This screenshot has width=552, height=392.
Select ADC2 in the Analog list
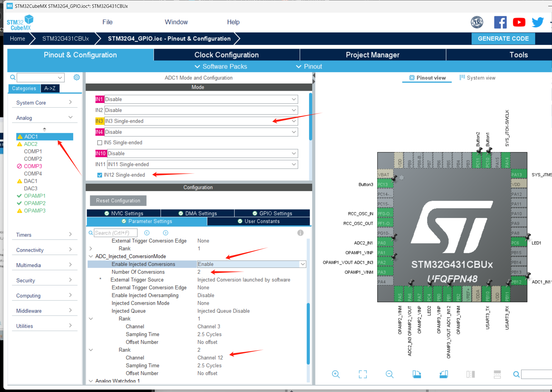31,144
